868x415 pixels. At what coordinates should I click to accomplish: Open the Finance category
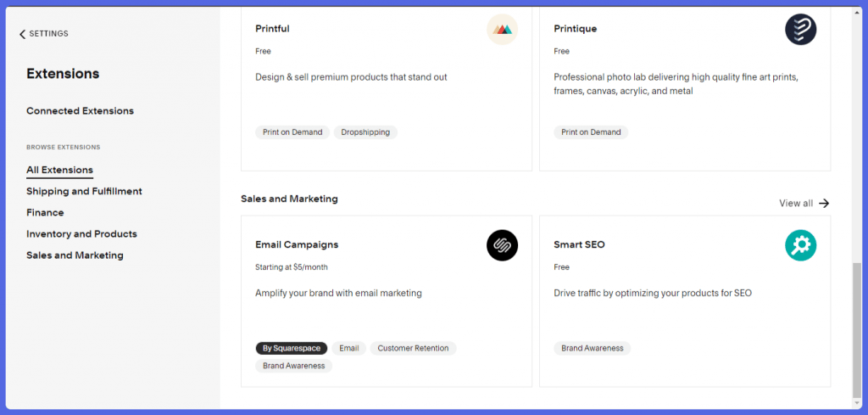(x=45, y=213)
